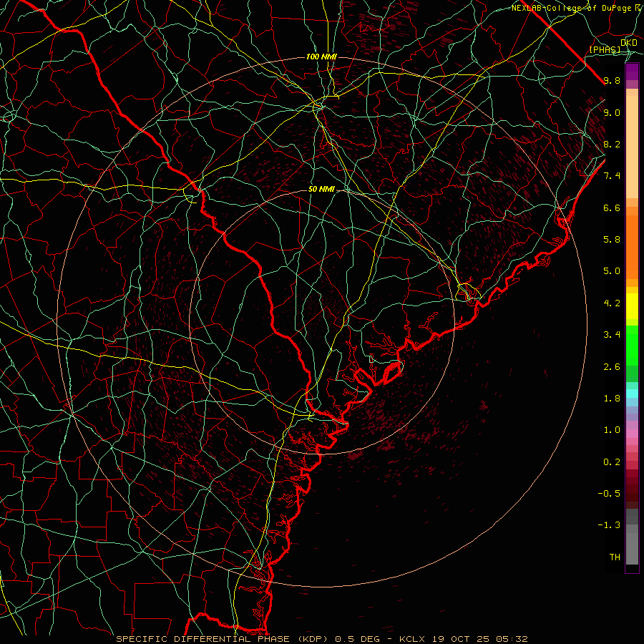Click the 9.0 value on the color scale
Screen dimensions: 644x644
tap(612, 112)
